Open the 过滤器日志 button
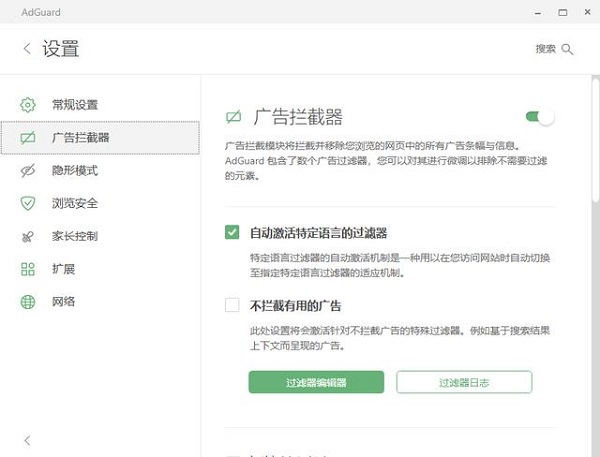 pyautogui.click(x=464, y=382)
